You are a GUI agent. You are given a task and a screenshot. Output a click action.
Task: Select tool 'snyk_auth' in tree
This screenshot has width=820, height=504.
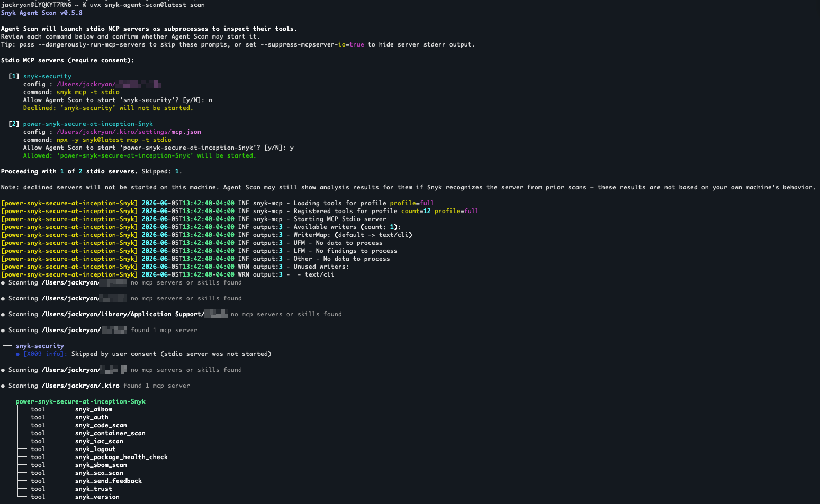pyautogui.click(x=92, y=417)
